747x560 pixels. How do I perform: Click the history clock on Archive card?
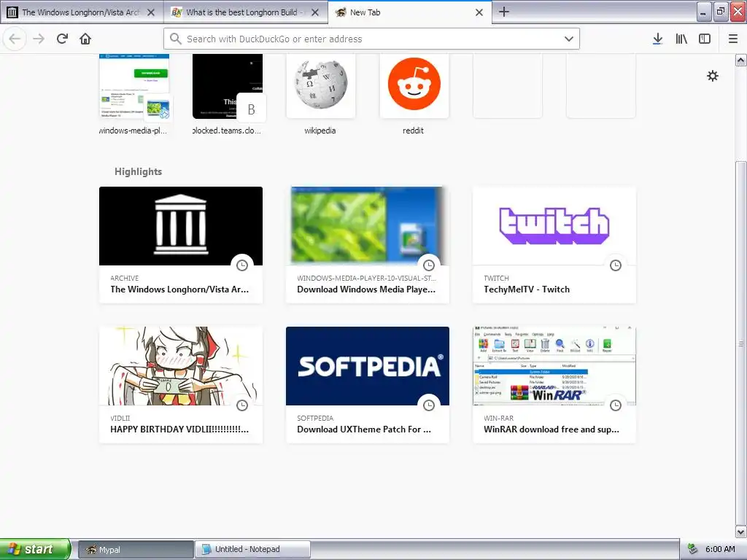coord(242,265)
